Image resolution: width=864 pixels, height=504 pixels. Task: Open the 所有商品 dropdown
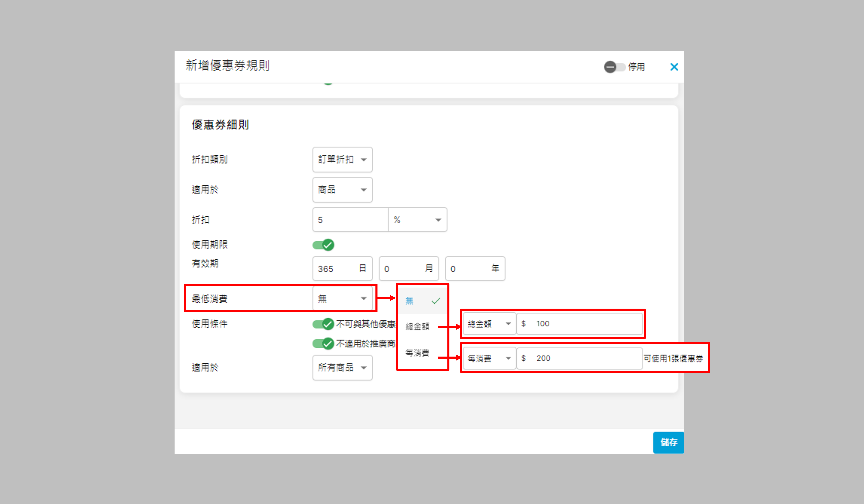(342, 368)
